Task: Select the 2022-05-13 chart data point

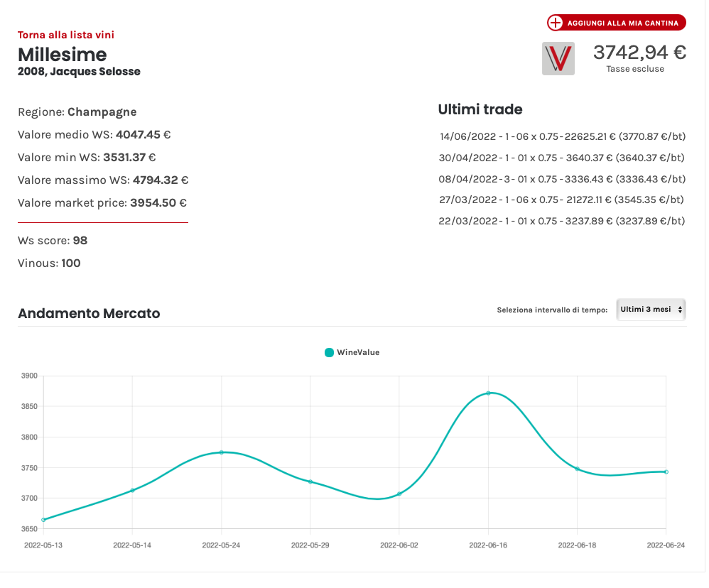Action: coord(43,520)
